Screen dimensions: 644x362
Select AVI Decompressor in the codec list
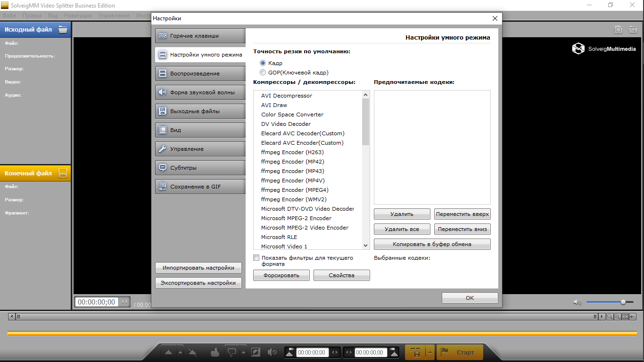click(287, 96)
